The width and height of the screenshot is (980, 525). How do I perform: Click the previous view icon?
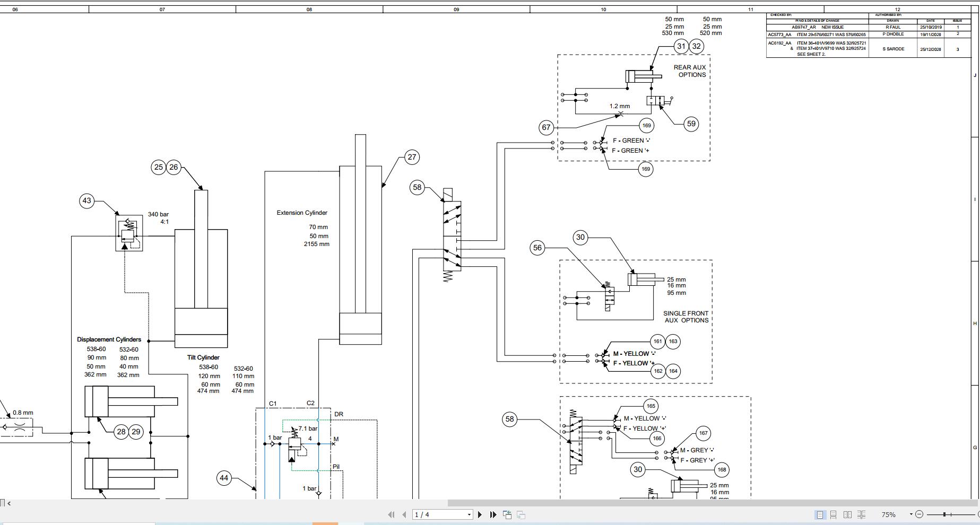pyautogui.click(x=507, y=514)
